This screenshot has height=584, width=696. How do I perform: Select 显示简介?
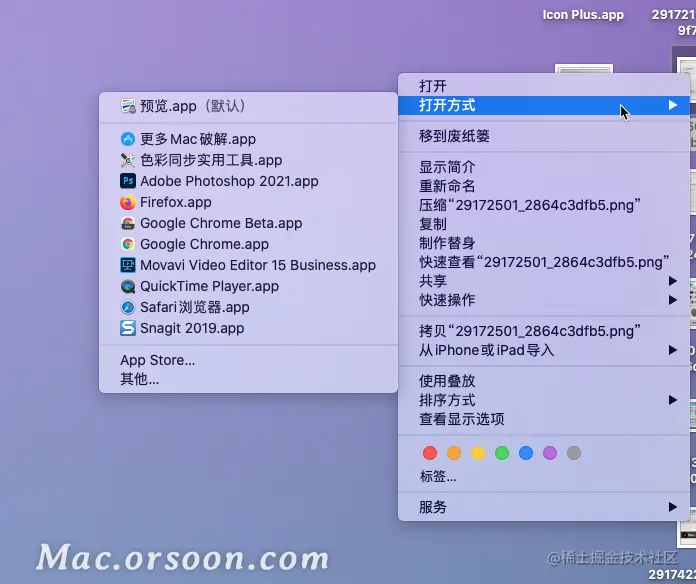[544, 167]
